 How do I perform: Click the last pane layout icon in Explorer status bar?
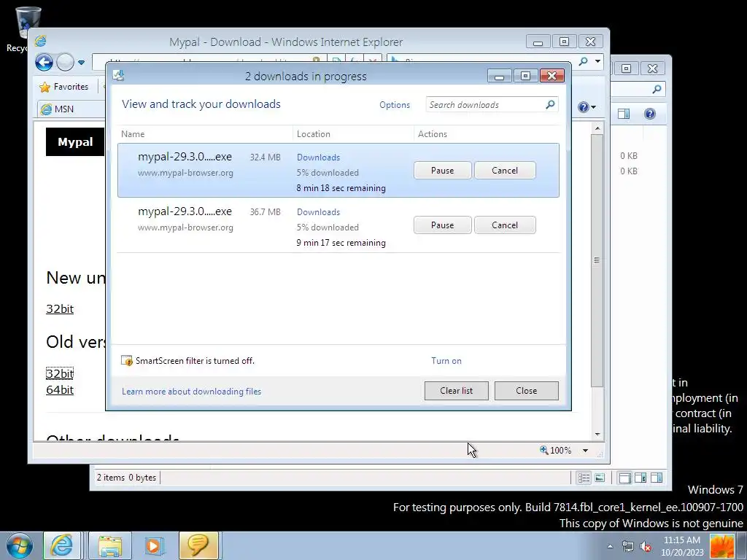click(x=657, y=478)
